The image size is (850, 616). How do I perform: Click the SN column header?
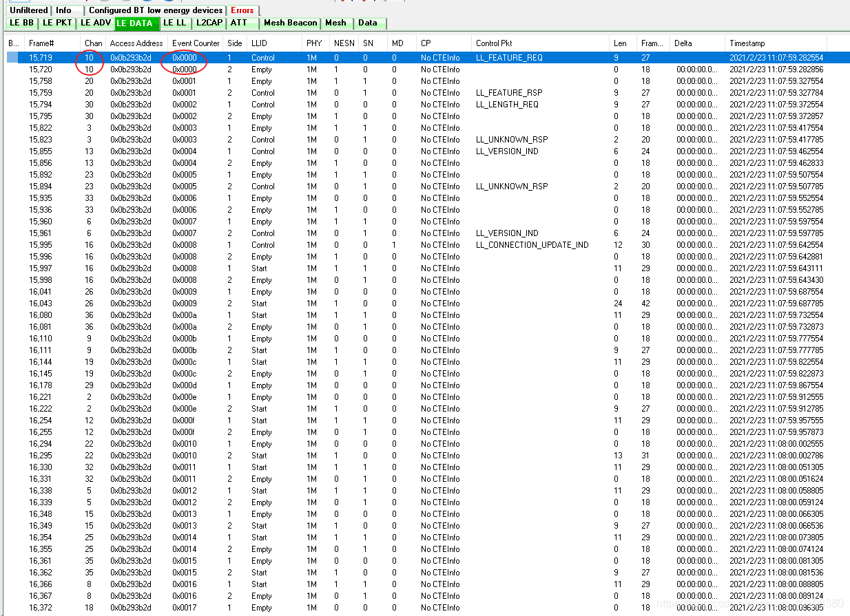point(373,43)
